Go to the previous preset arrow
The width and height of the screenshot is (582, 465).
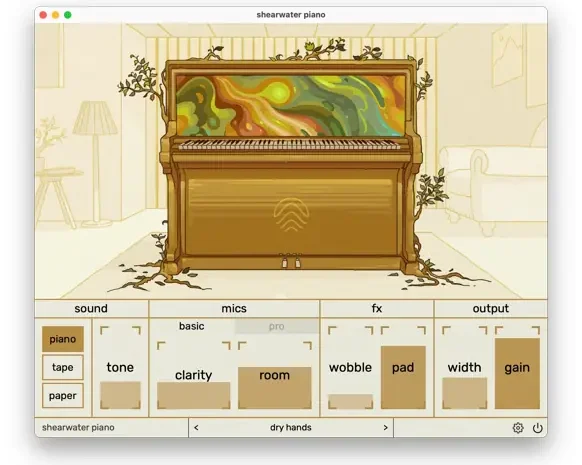coord(196,428)
